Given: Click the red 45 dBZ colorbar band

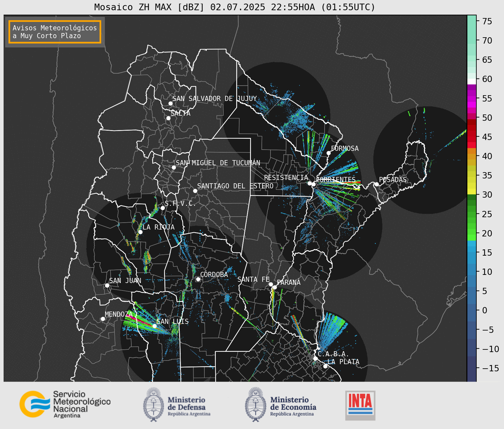Looking at the screenshot, I should point(472,137).
